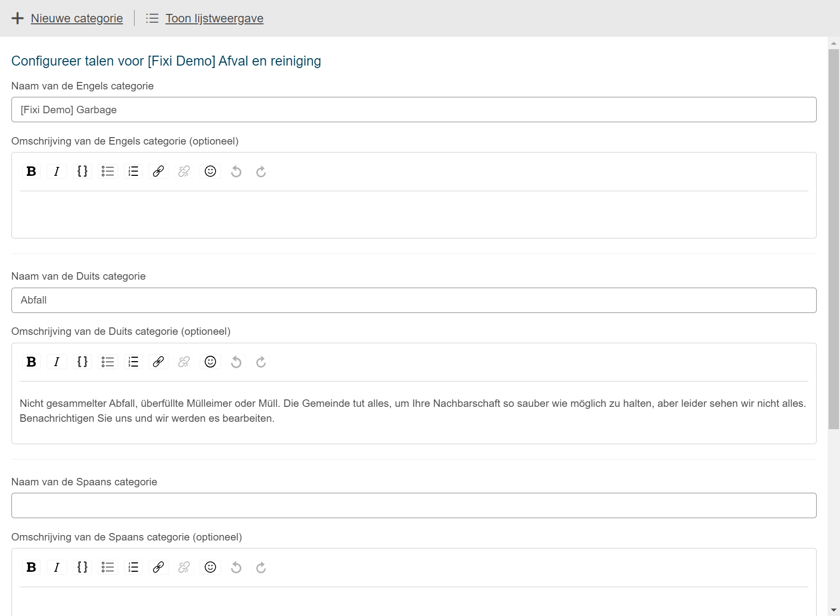Click the scrollbar up arrow
The width and height of the screenshot is (840, 616).
click(x=834, y=43)
